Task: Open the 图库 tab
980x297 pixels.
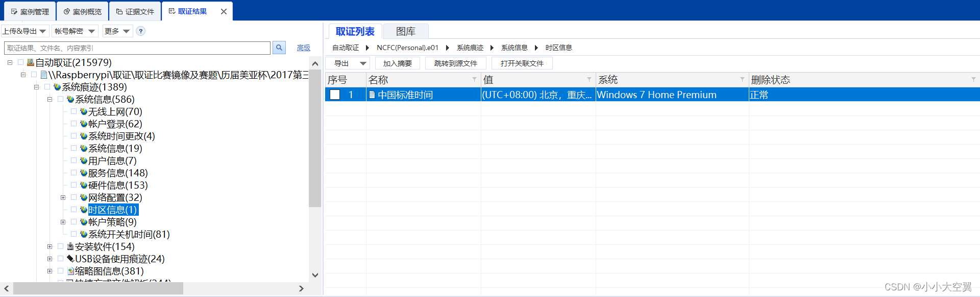Action: [406, 31]
